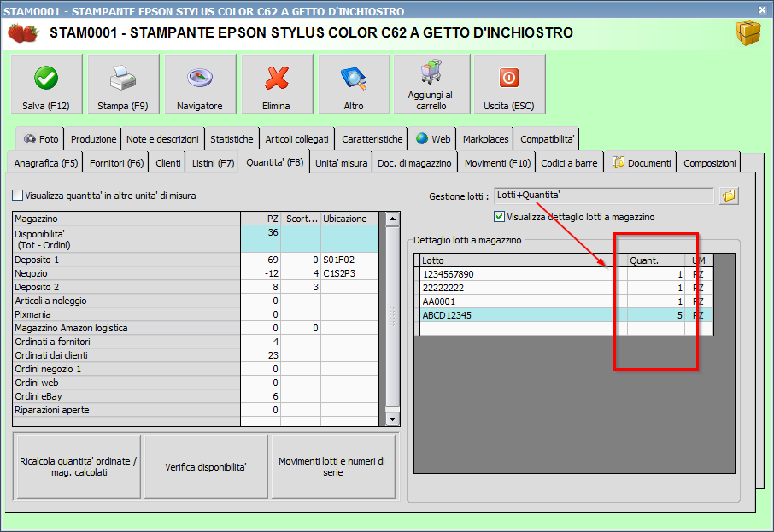Switch to Anagrafica (F5) tab

point(46,163)
